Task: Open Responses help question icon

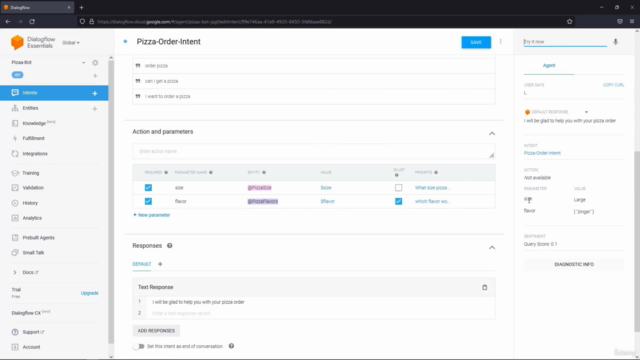Action: tap(169, 246)
